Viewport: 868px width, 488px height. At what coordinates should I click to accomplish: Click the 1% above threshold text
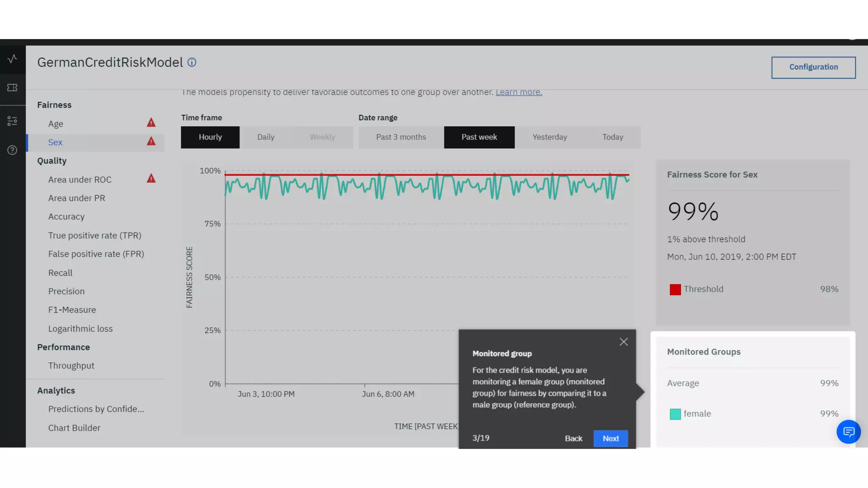coord(706,239)
